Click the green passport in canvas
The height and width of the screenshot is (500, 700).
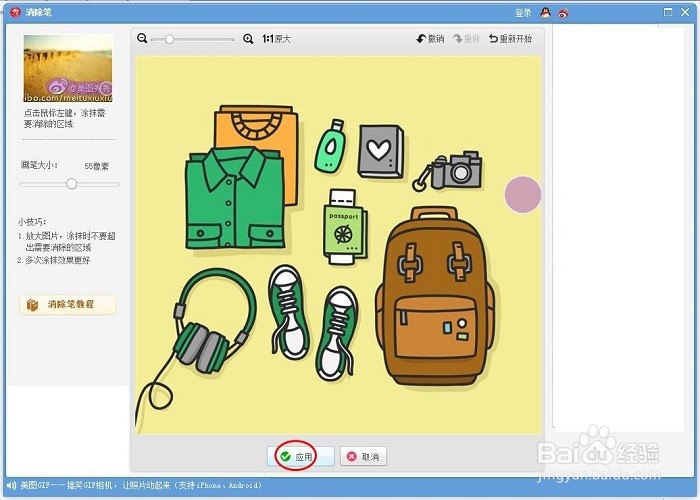(x=345, y=228)
